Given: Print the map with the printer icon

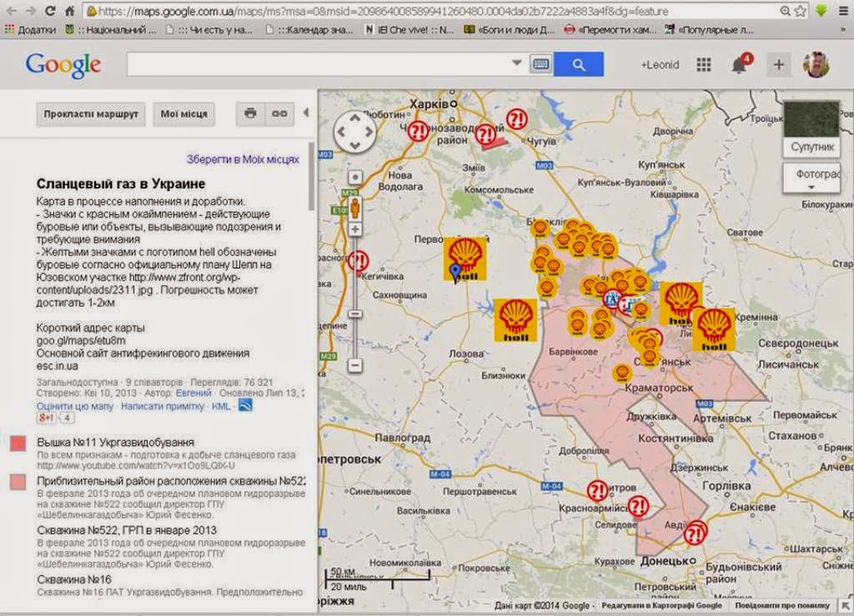Looking at the screenshot, I should pyautogui.click(x=250, y=113).
